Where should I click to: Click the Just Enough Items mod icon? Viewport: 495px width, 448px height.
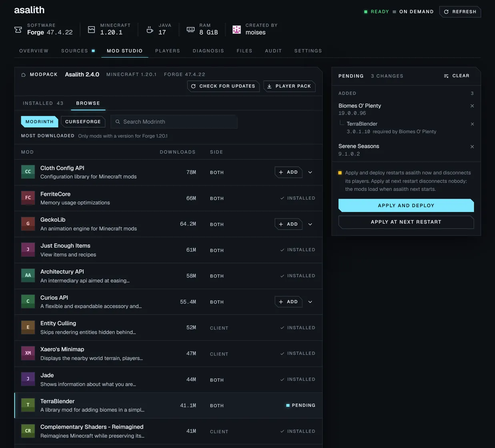coord(28,250)
